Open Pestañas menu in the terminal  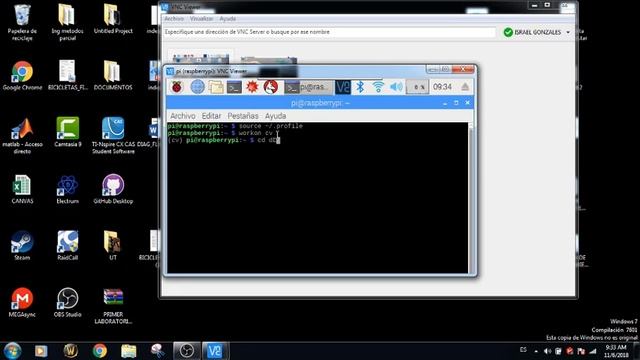[243, 116]
